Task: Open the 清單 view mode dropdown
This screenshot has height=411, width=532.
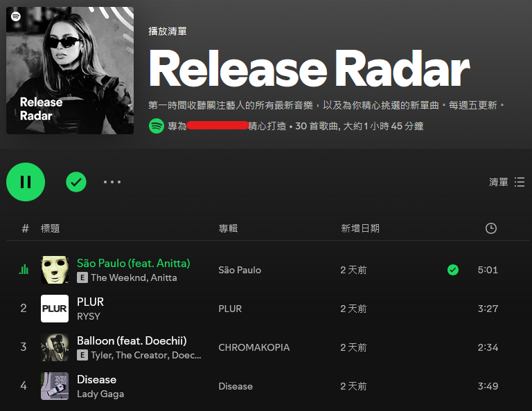Action: tap(506, 182)
